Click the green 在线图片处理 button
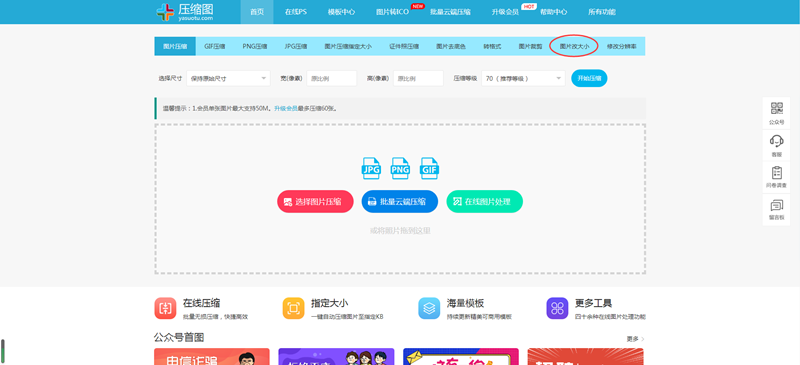The height and width of the screenshot is (365, 800). [x=485, y=202]
